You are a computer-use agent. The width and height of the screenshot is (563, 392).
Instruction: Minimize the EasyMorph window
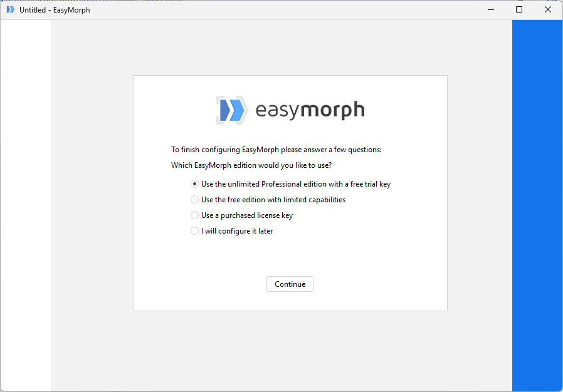[x=491, y=9]
